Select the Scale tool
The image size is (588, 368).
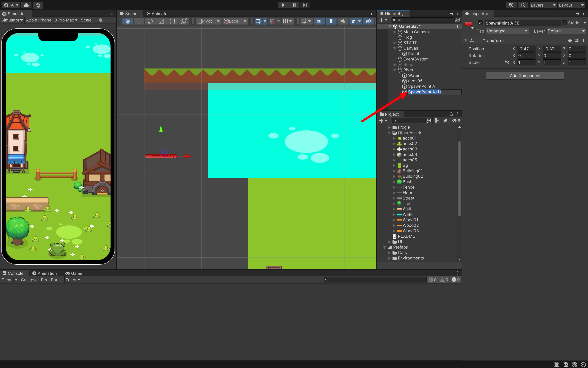161,21
